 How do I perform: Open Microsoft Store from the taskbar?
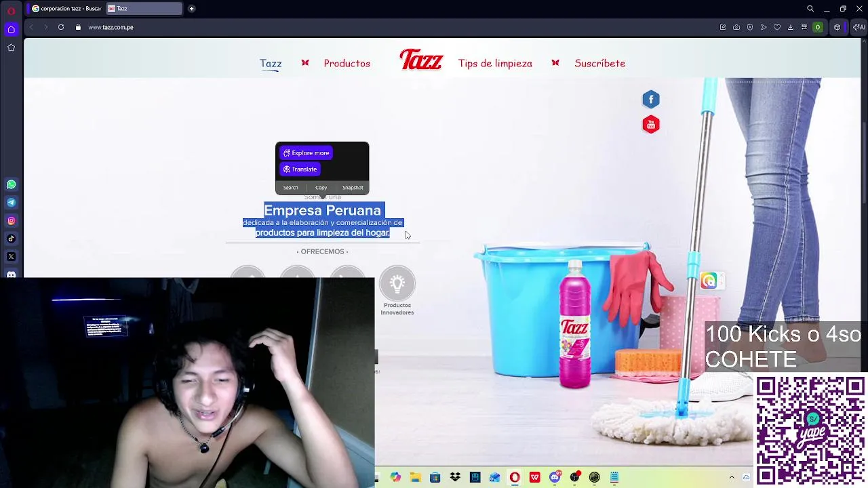435,477
